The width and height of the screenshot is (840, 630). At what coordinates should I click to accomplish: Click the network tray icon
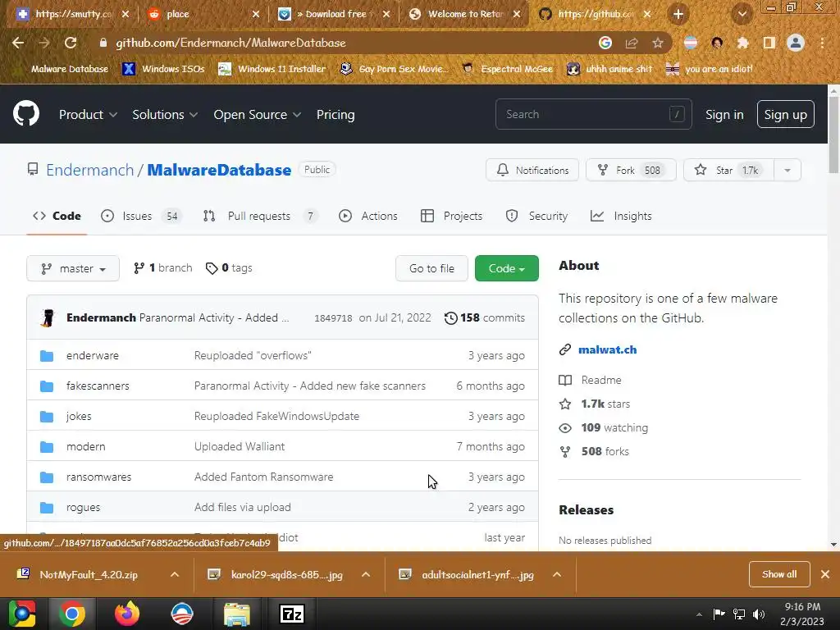coord(739,614)
